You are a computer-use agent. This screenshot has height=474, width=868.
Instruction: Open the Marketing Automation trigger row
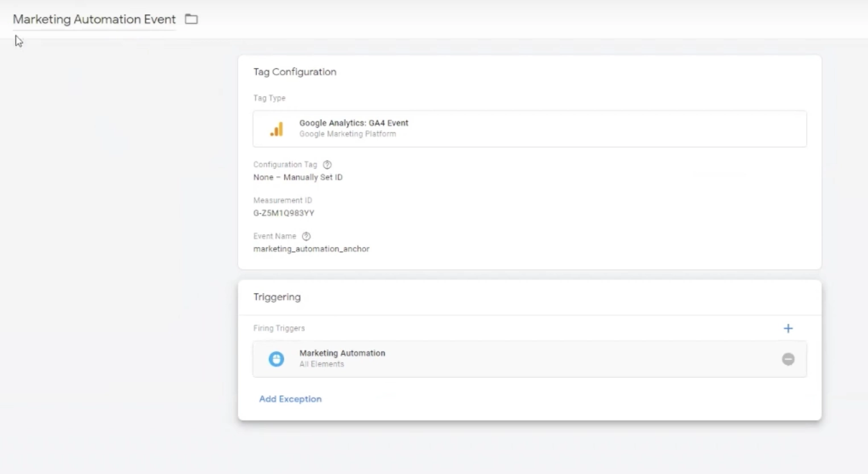[530, 359]
